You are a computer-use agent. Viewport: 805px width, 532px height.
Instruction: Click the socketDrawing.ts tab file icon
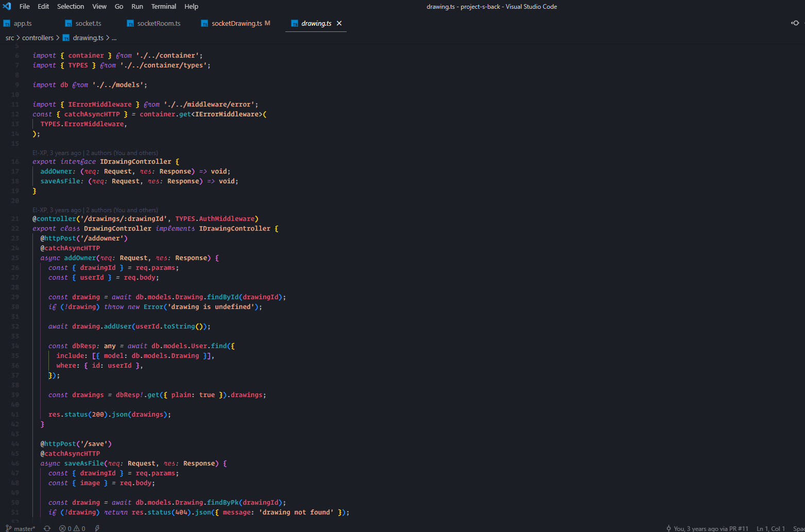pyautogui.click(x=204, y=23)
